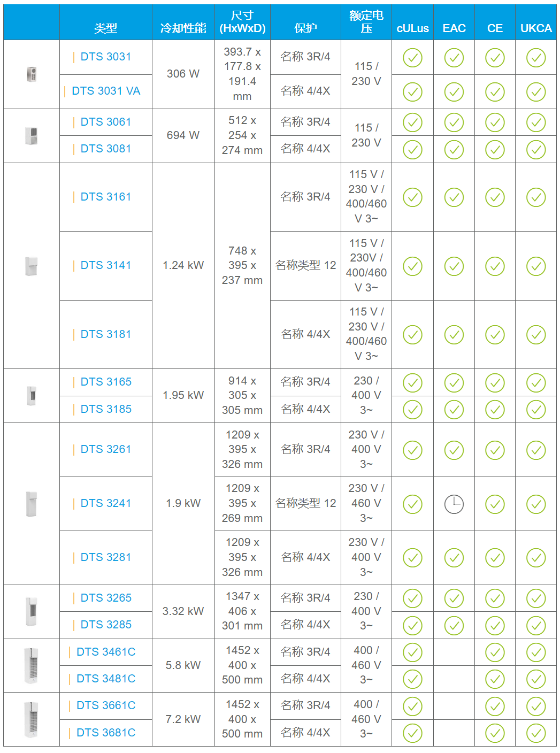Click the clock icon for DTS 3241 EAC
560x753 pixels.
click(454, 504)
